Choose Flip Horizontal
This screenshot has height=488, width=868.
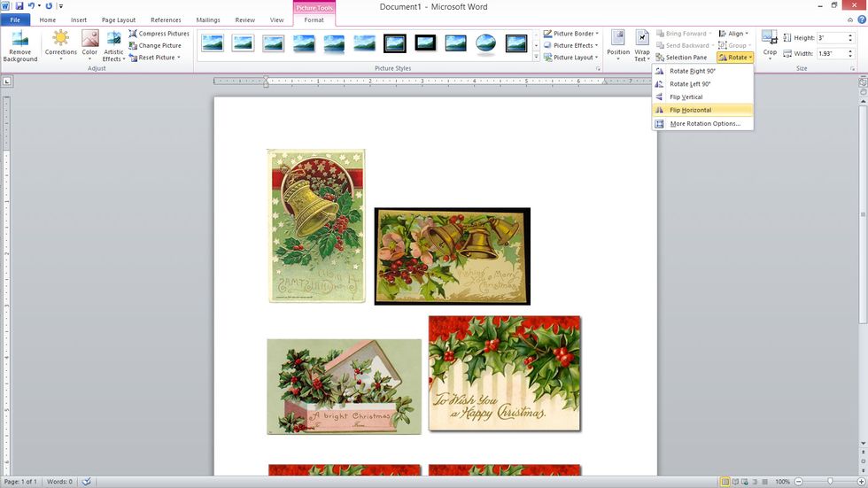click(x=702, y=110)
